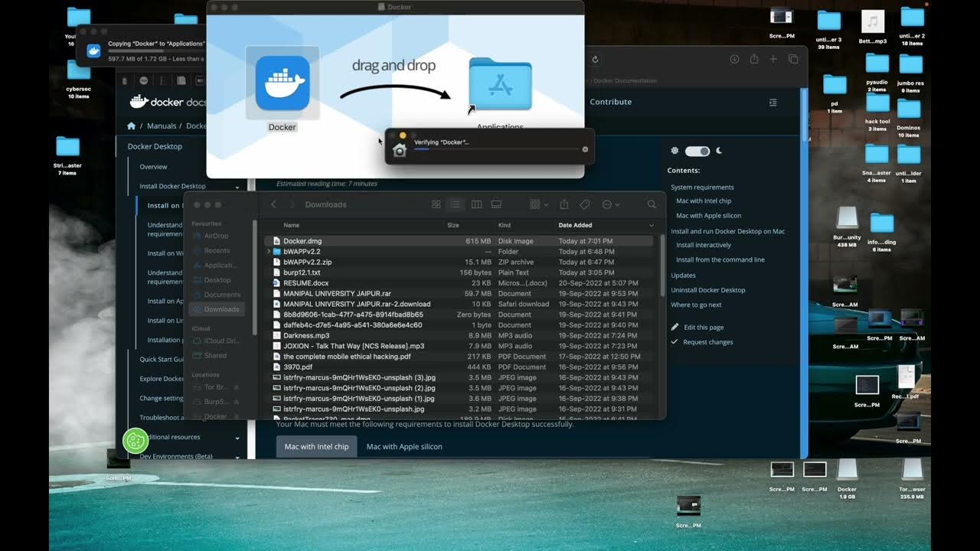Open Overview in docs sidebar
This screenshot has width=980, height=551.
[x=153, y=167]
